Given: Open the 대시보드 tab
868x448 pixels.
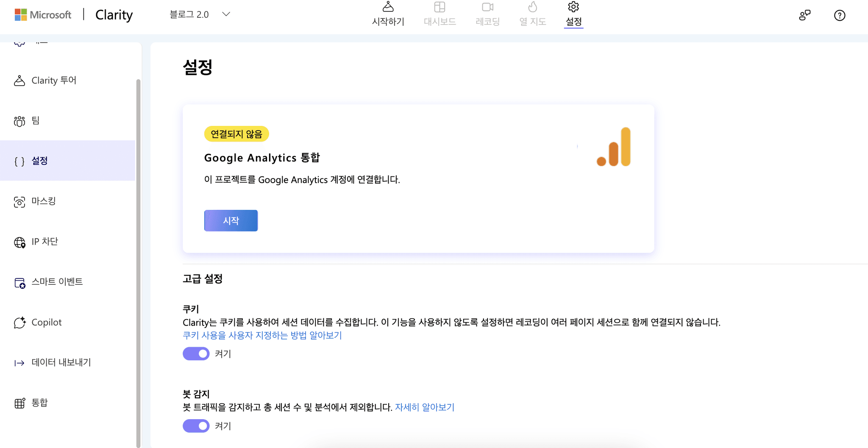Looking at the screenshot, I should [440, 14].
